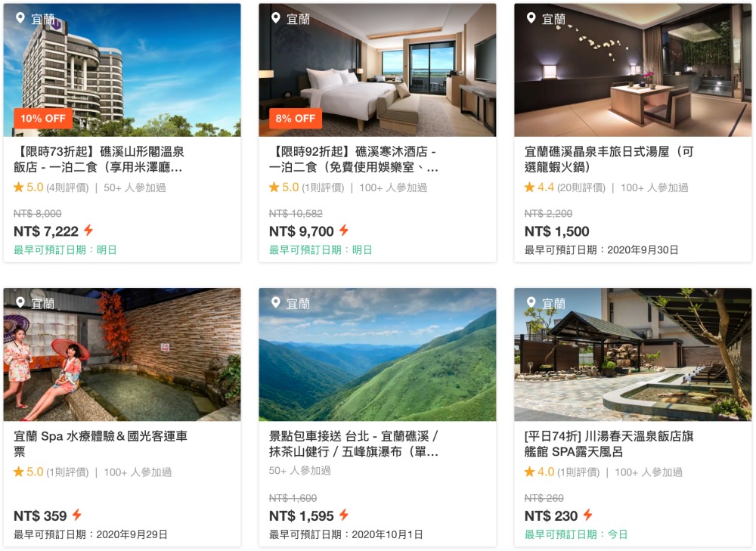Click location pin on 川湯春天 card image
This screenshot has height=551, width=756.
coord(531,303)
